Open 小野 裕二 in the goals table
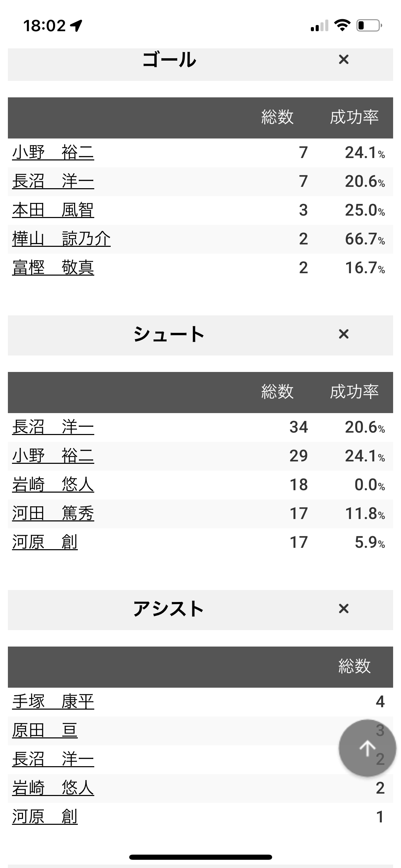 tap(53, 153)
